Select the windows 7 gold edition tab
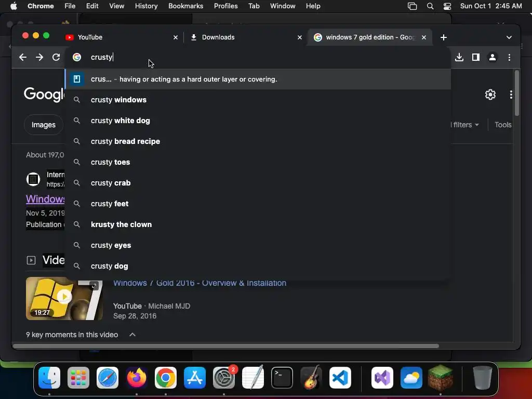The height and width of the screenshot is (399, 532). point(369,37)
